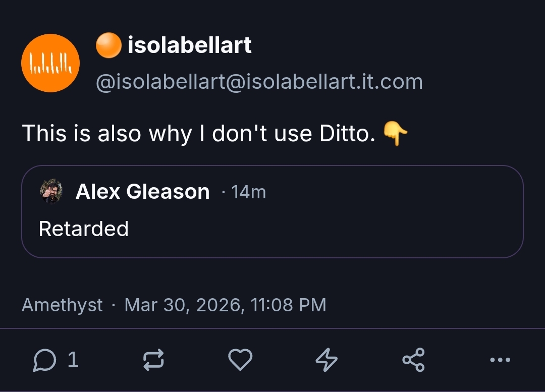Screen dimensions: 545x392
Task: Click the Mar 30, 2026 timestamp
Action: pos(225,305)
